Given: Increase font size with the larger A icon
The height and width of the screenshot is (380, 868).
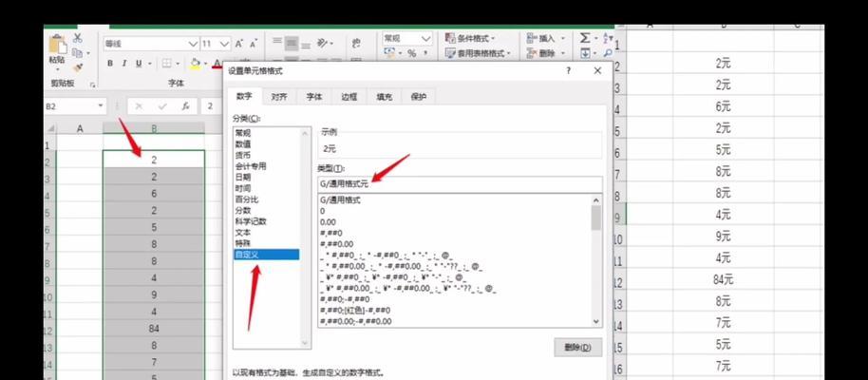Looking at the screenshot, I should coord(239,43).
